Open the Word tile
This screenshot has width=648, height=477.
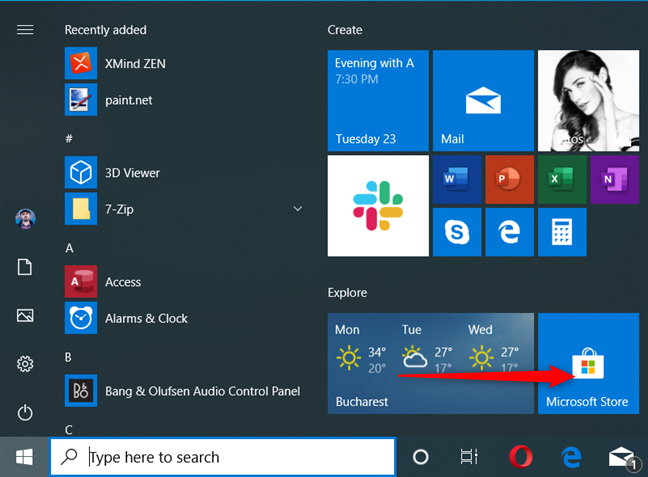pyautogui.click(x=457, y=179)
